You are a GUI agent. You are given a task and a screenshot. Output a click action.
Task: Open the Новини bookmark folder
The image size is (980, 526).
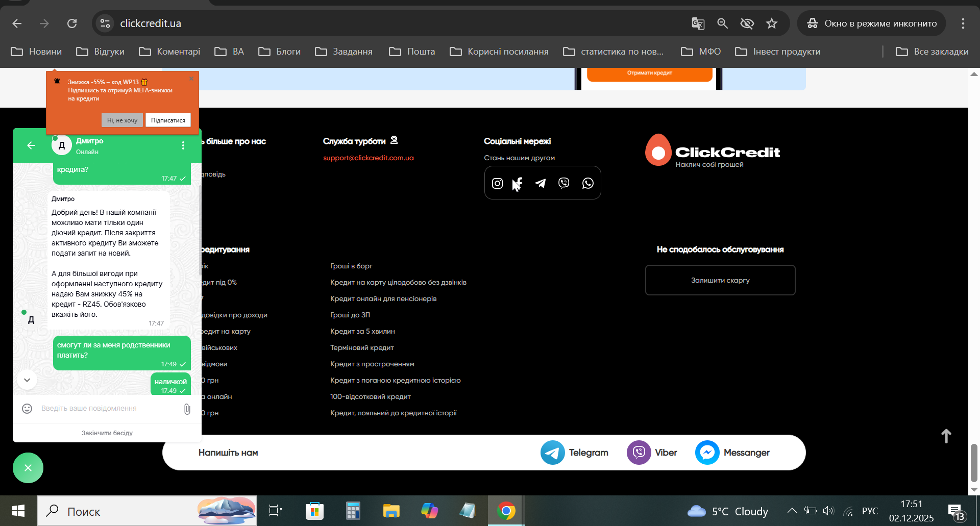pyautogui.click(x=36, y=52)
